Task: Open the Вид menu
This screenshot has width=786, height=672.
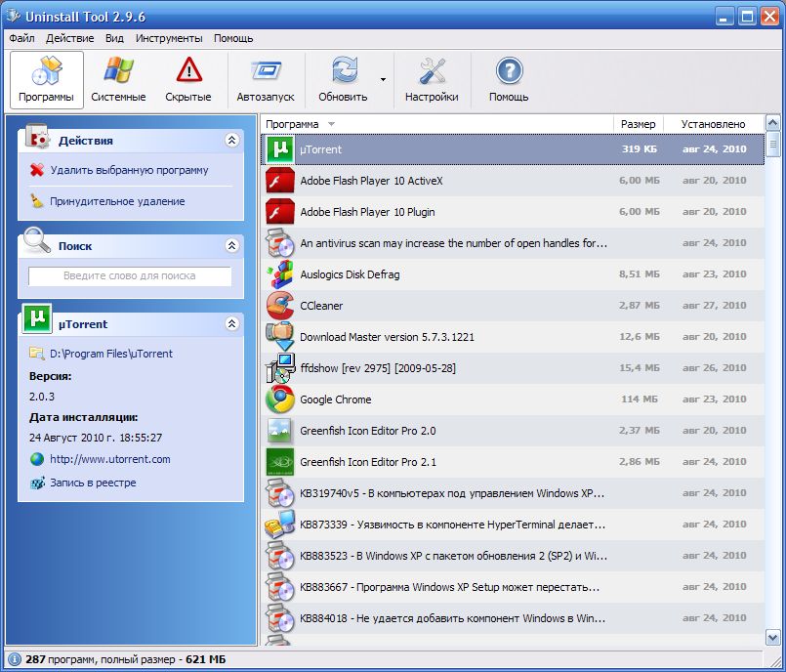Action: [x=112, y=38]
